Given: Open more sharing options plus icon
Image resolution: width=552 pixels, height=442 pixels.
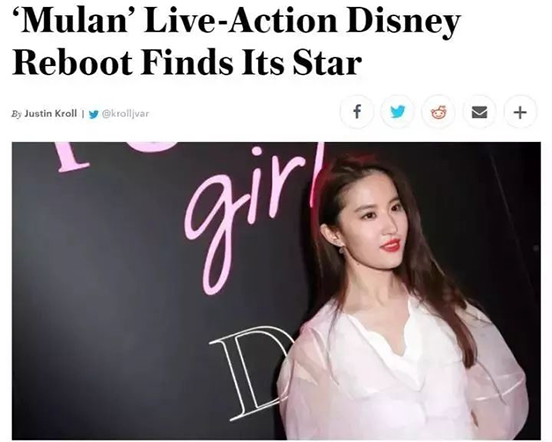Looking at the screenshot, I should (x=520, y=112).
